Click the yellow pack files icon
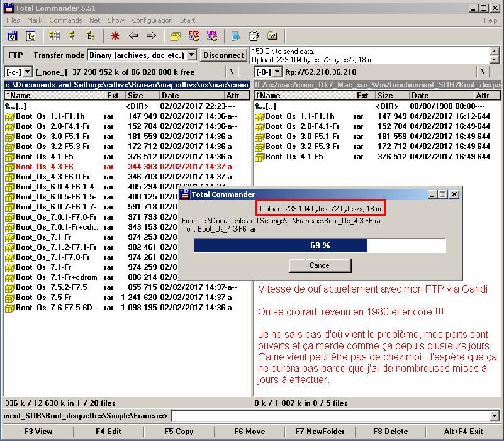Image resolution: width=504 pixels, height=441 pixels. 176,36
